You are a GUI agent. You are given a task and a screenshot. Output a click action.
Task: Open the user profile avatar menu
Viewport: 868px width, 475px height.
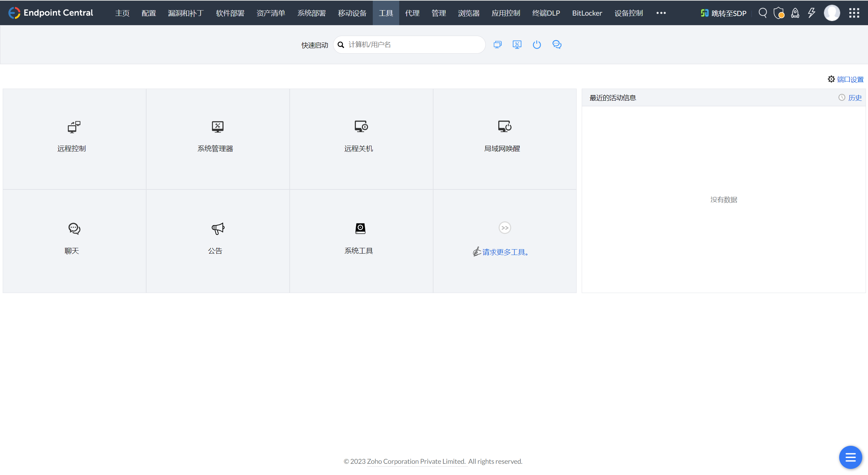point(832,13)
